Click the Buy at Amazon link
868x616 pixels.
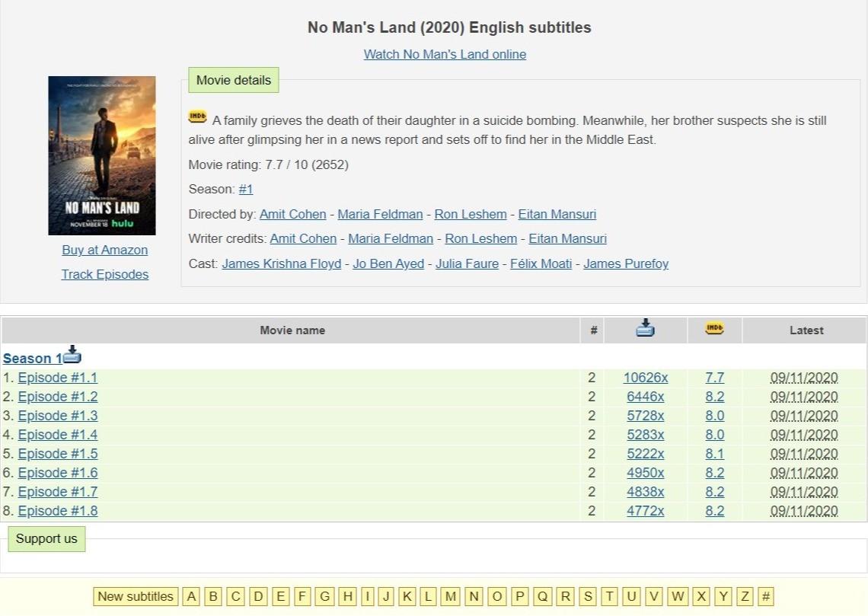pyautogui.click(x=105, y=250)
